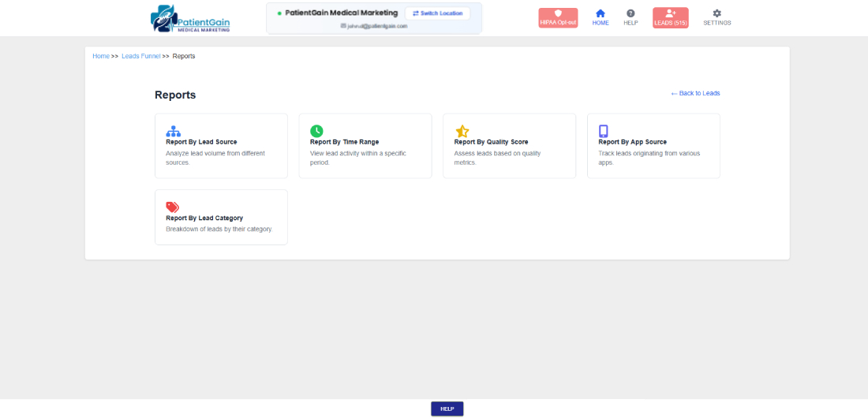This screenshot has width=868, height=418.
Task: Click 'Analyze lead volume from different sources' text
Action: coord(216,158)
